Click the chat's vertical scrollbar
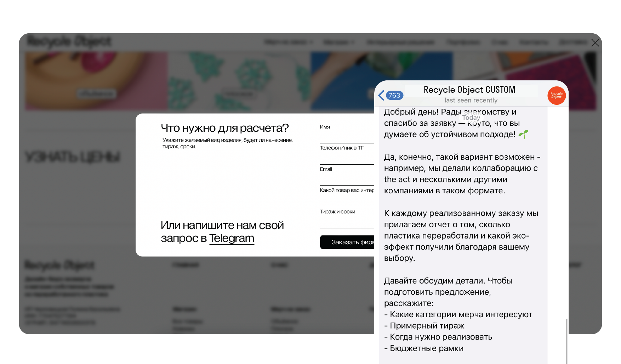 pos(566,340)
